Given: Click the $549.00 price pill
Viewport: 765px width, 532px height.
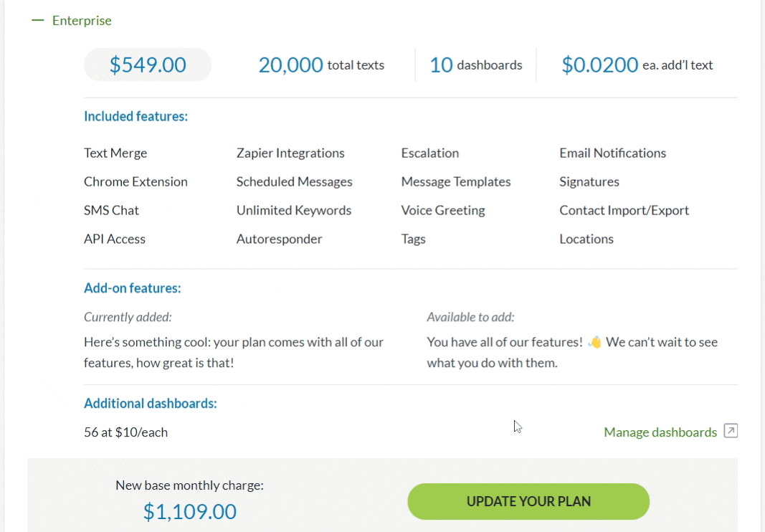Looking at the screenshot, I should point(148,65).
